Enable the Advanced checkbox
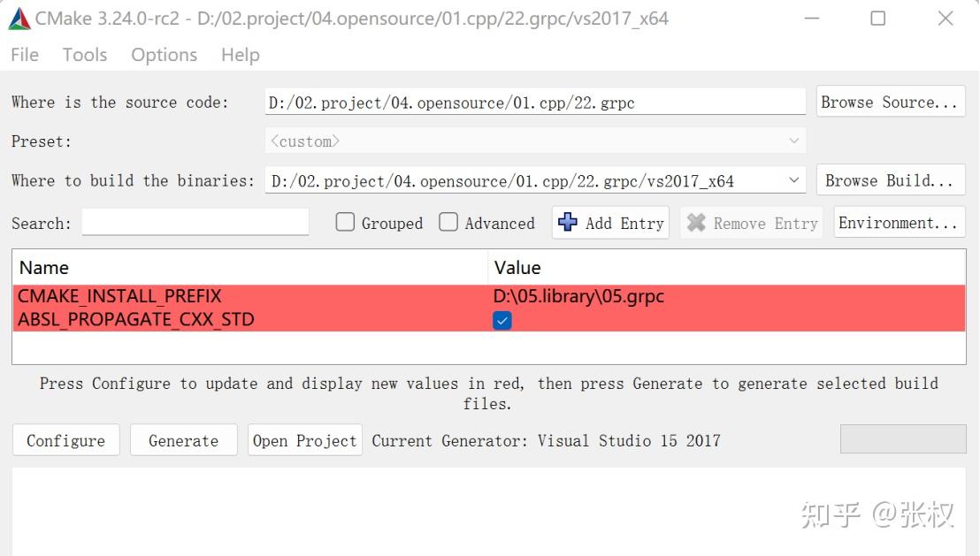 click(448, 223)
